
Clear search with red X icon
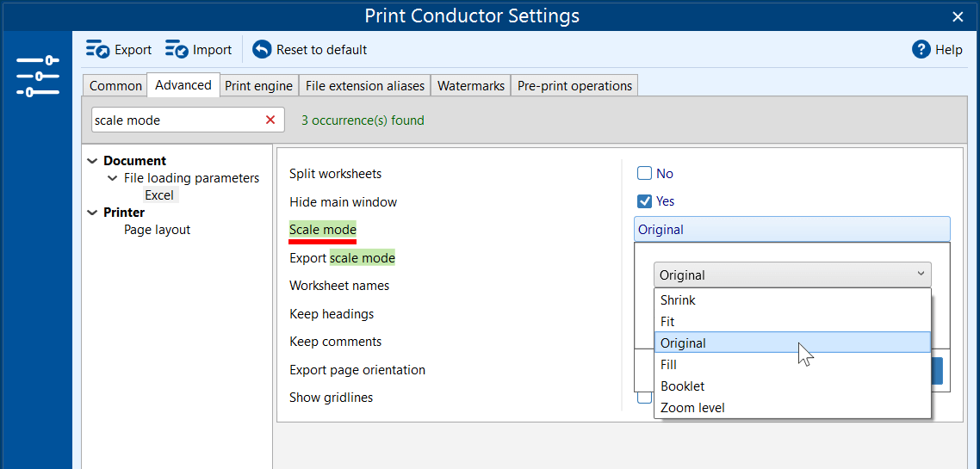point(270,120)
